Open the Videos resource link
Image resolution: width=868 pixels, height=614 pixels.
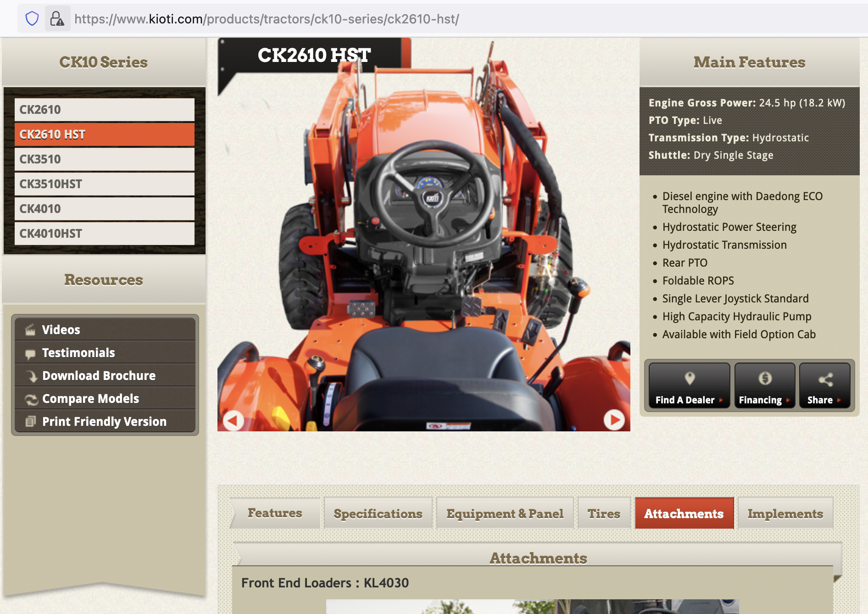(x=105, y=329)
